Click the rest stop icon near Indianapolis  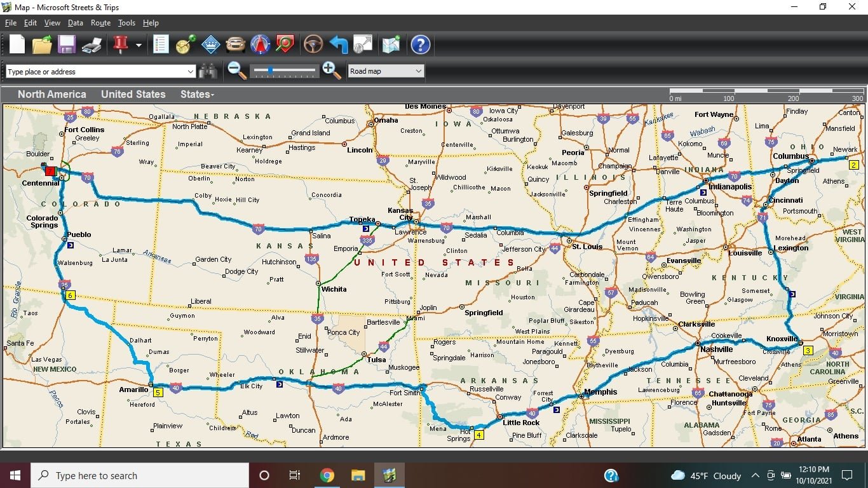(x=703, y=192)
